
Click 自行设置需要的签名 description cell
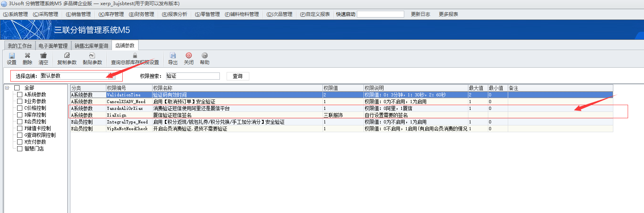[416, 115]
